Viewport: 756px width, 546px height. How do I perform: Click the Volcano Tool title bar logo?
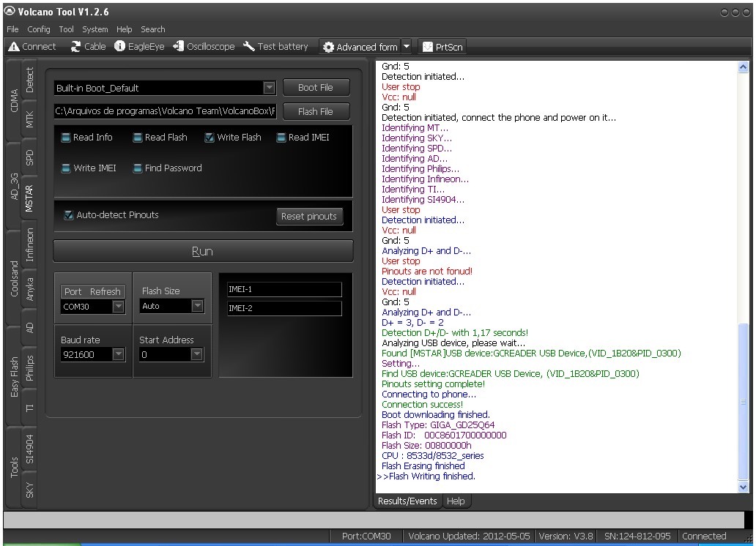pyautogui.click(x=10, y=11)
